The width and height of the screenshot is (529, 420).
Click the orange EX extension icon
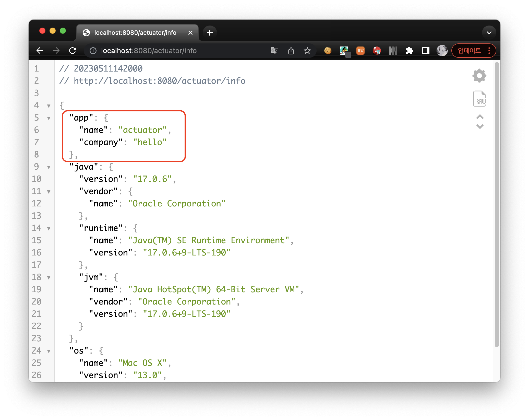click(360, 51)
